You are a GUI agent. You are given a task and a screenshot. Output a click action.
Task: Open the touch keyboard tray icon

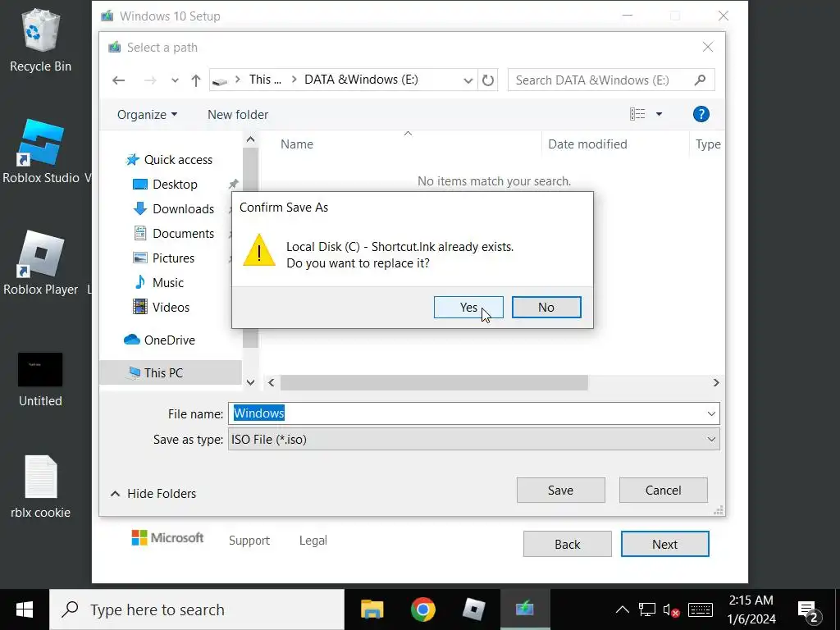[700, 609]
